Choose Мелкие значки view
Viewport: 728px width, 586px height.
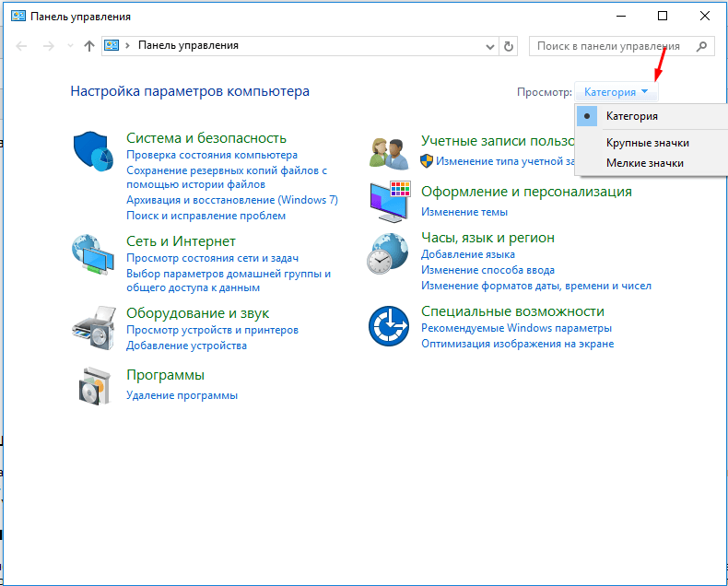coord(652,163)
